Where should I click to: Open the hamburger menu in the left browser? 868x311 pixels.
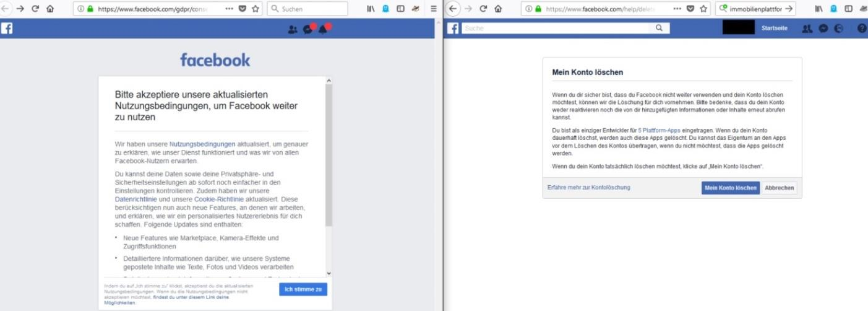pos(434,9)
